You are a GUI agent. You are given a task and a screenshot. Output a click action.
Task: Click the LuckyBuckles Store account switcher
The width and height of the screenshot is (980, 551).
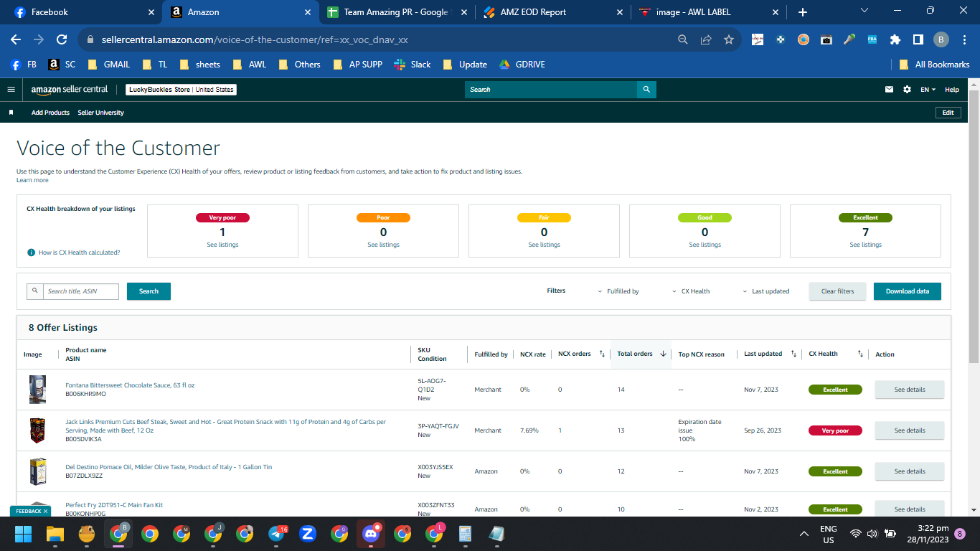point(181,90)
